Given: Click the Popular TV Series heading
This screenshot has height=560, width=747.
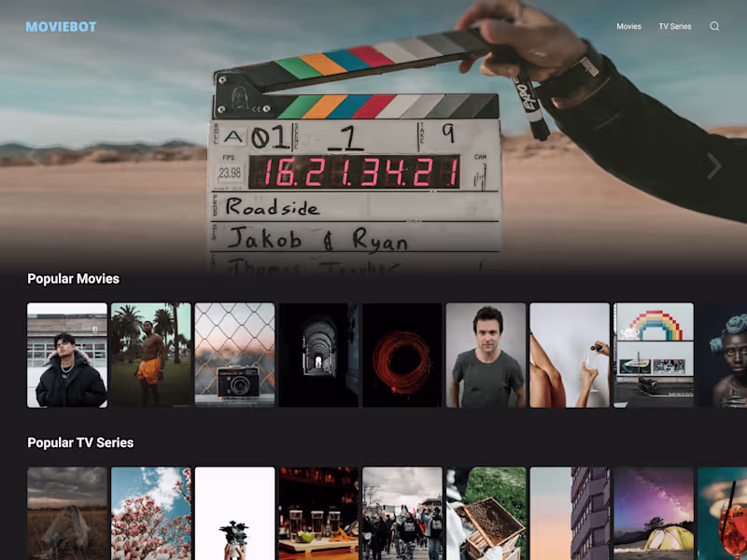Looking at the screenshot, I should tap(80, 442).
